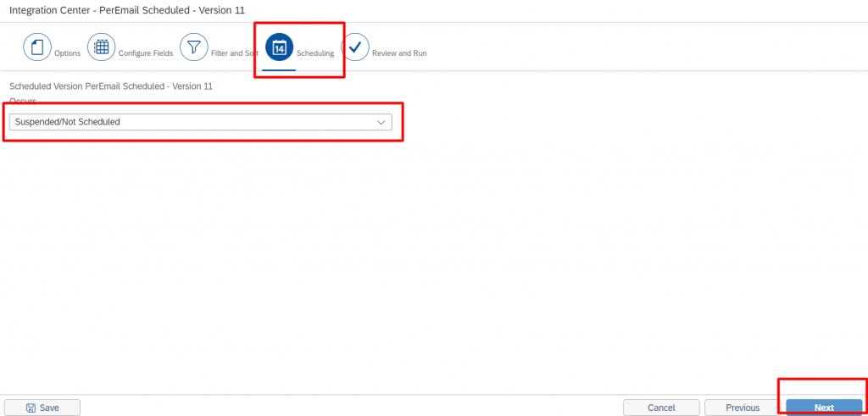Open the Options step icon

(x=37, y=47)
